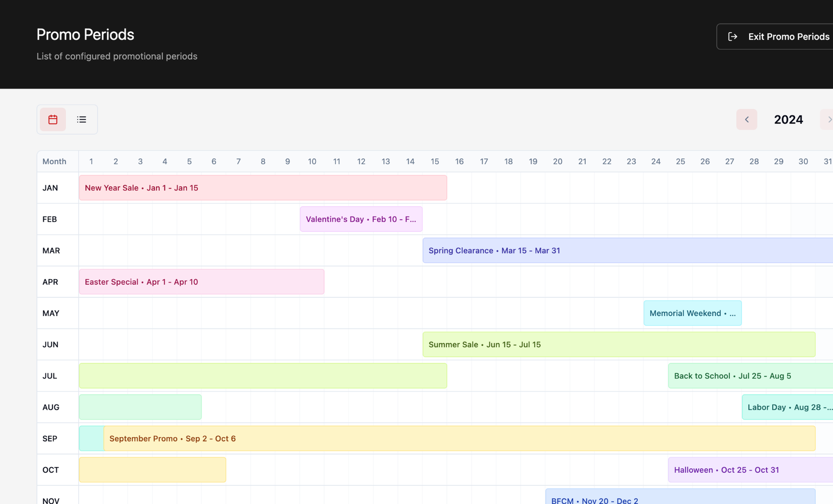Image resolution: width=833 pixels, height=504 pixels.
Task: Click the 2024 year label
Action: click(788, 120)
